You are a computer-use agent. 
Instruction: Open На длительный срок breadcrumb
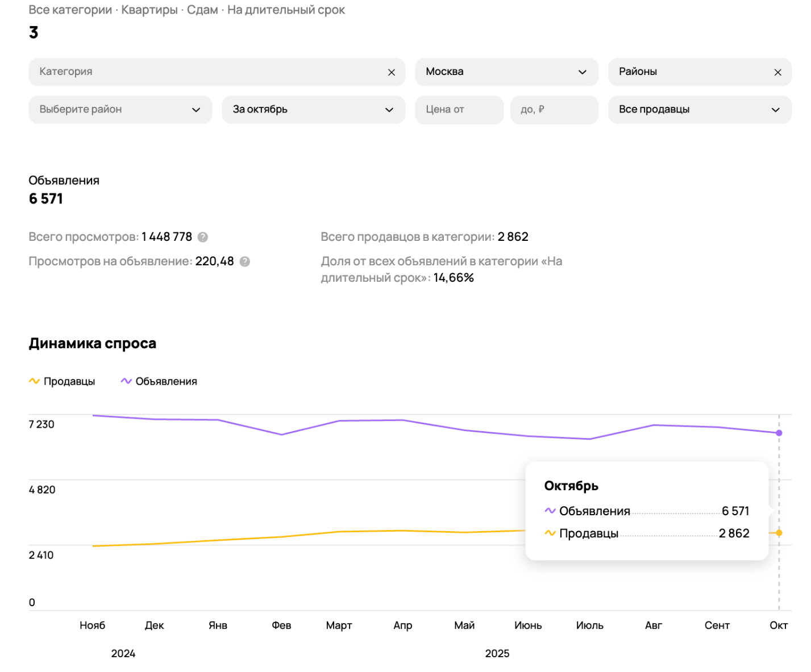coord(286,10)
